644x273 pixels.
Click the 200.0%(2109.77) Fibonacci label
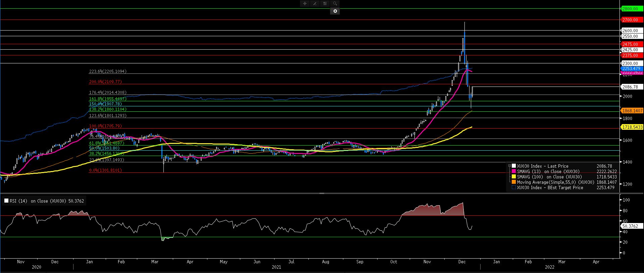(105, 81)
